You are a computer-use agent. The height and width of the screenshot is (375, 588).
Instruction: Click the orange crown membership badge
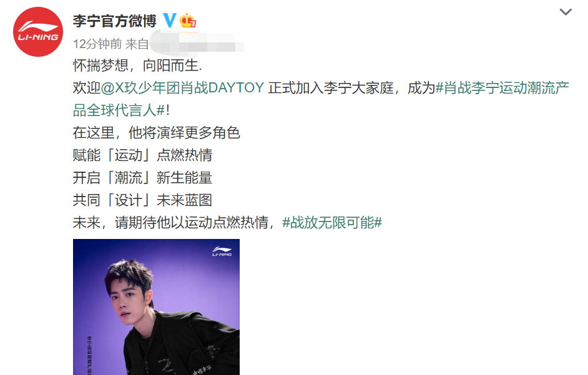pos(188,21)
